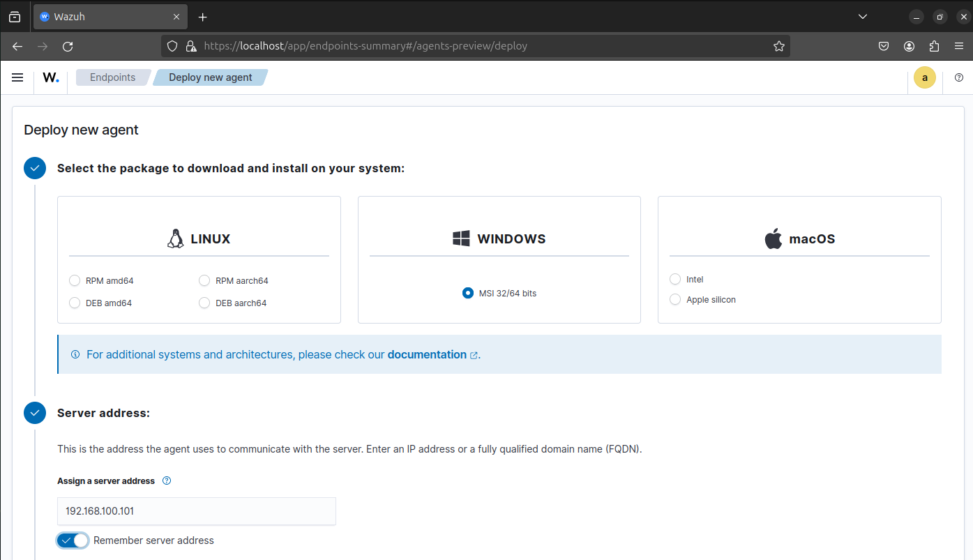Click the info icon in the callout
Screen dimensions: 973x560
coord(75,354)
